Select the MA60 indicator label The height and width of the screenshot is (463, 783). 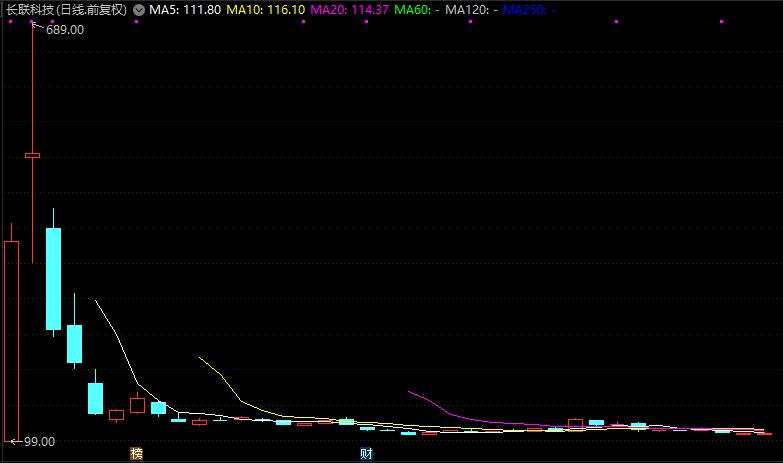(x=417, y=9)
